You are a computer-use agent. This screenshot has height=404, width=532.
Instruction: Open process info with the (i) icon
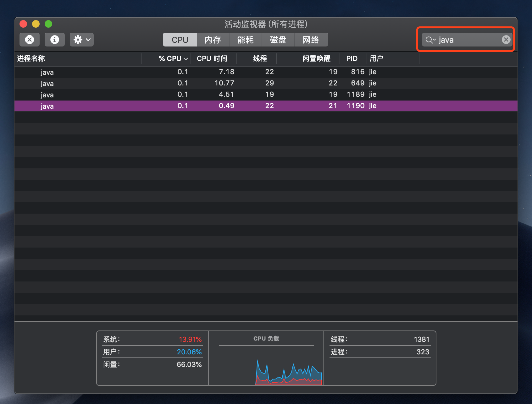(54, 40)
